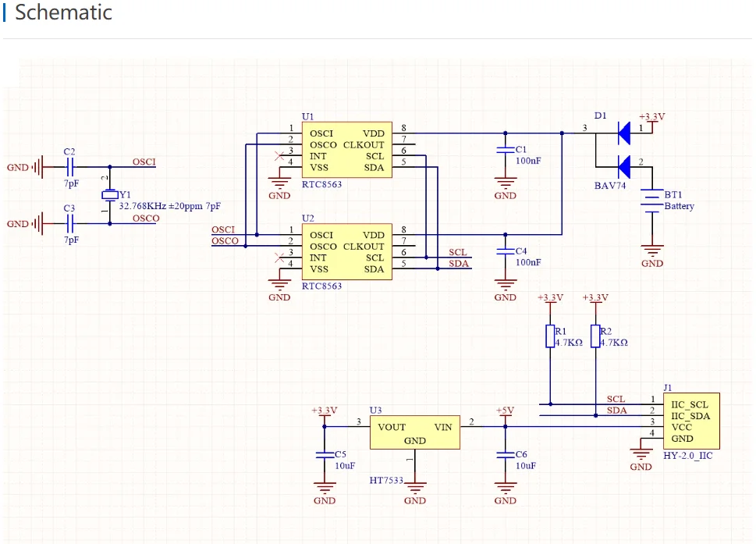Click the Schematic section heading
The width and height of the screenshot is (756, 544).
point(64,12)
